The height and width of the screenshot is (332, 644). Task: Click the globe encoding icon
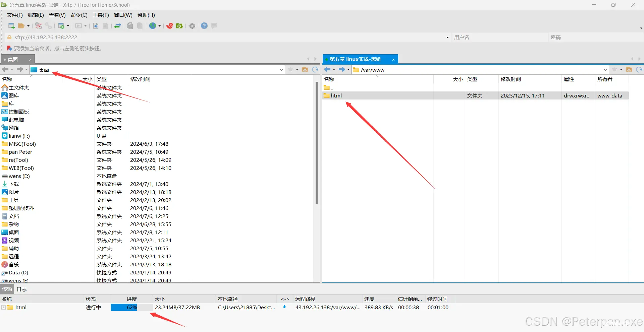pos(153,26)
